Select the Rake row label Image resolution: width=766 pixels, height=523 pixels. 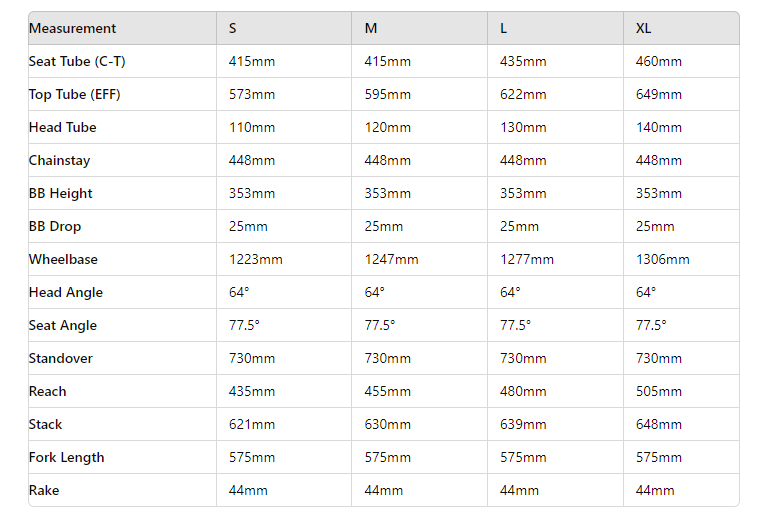45,490
